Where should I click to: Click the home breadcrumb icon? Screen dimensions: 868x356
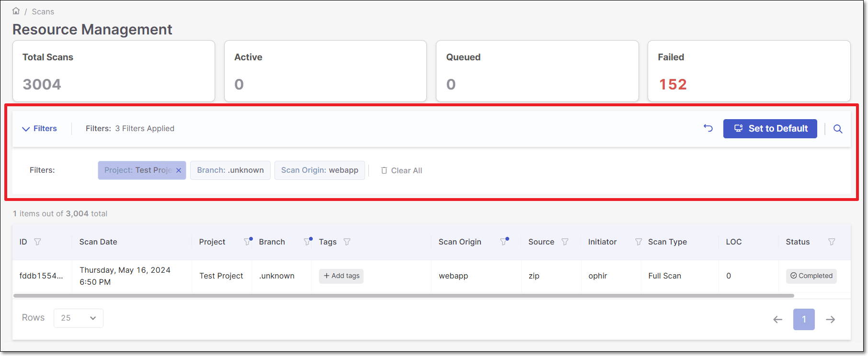pyautogui.click(x=16, y=11)
